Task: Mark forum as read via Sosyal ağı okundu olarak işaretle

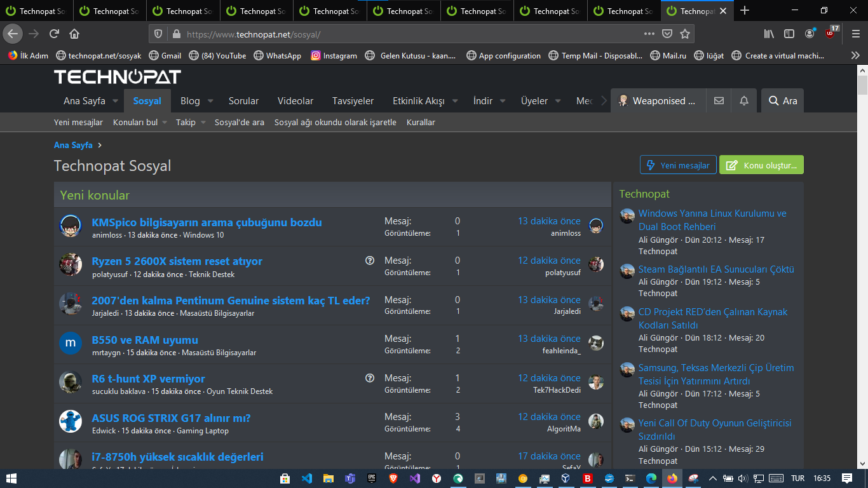Action: [336, 122]
